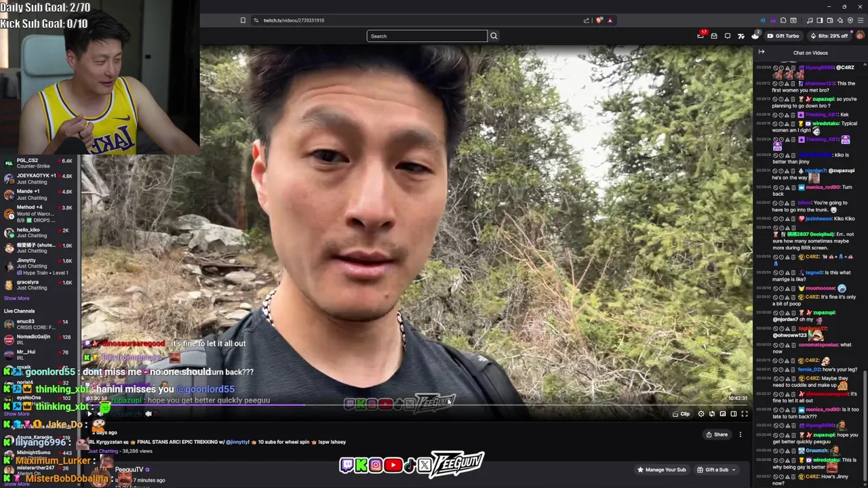Click the Kick logo in bottom banner
This screenshot has height=488, width=868.
pos(361,466)
